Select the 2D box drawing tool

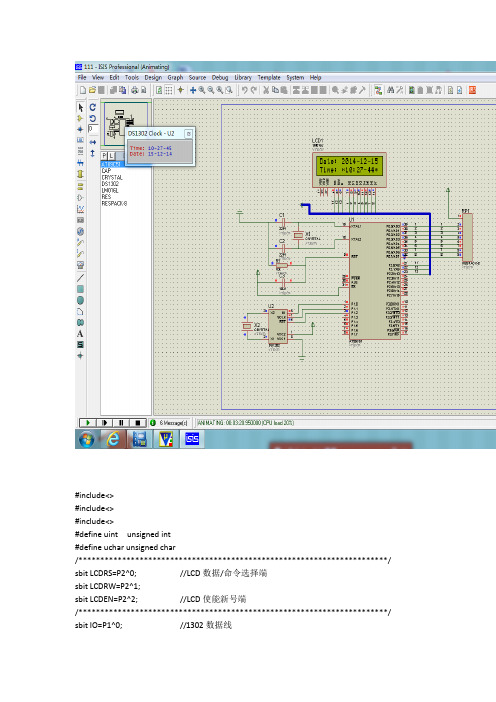[81, 289]
